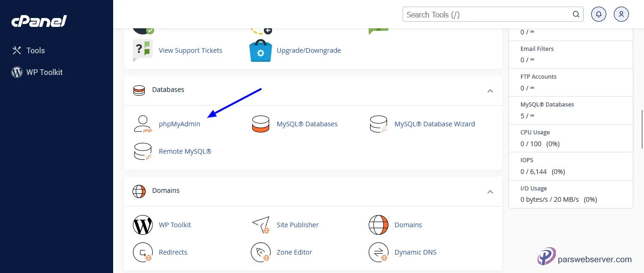Click the Domains globe icon
Screen dimensions: 644x273
click(379, 225)
